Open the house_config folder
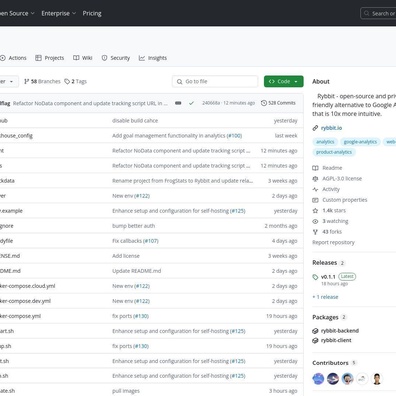 [x=16, y=136]
